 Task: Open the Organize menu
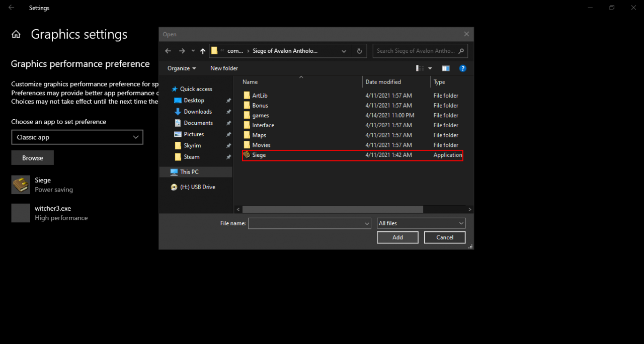point(182,68)
